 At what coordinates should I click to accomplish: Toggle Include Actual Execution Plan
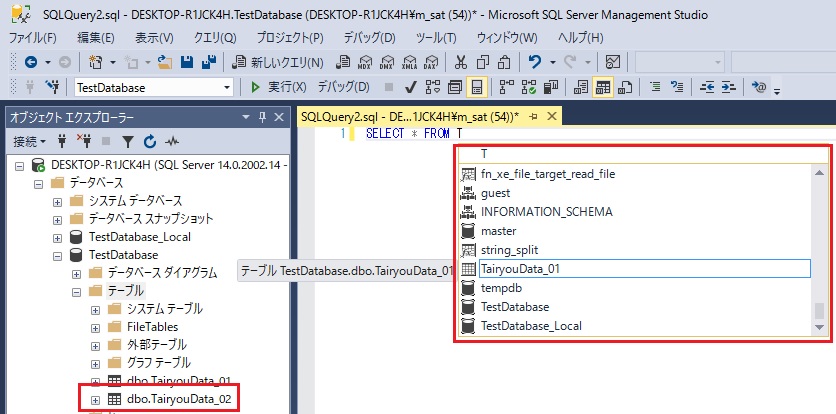point(507,87)
